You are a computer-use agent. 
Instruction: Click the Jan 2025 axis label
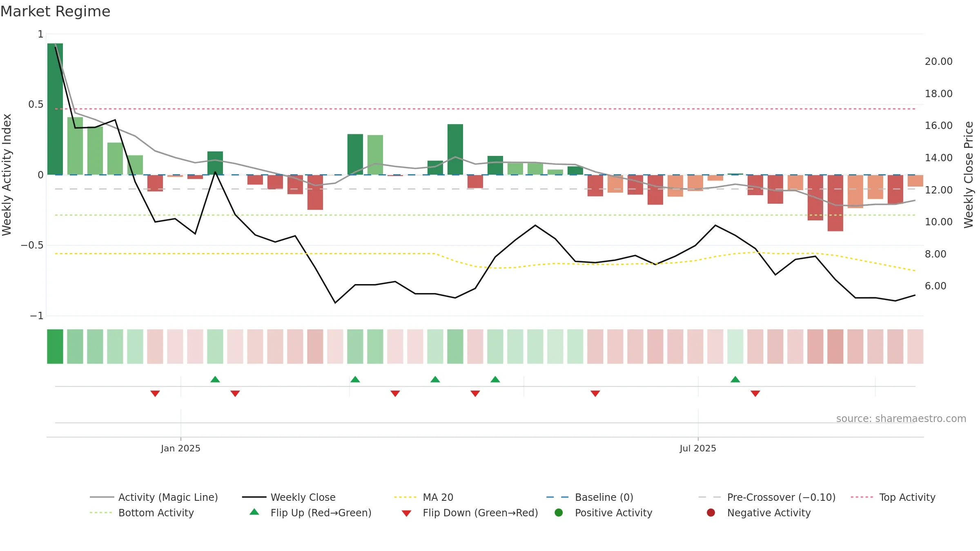(x=180, y=448)
